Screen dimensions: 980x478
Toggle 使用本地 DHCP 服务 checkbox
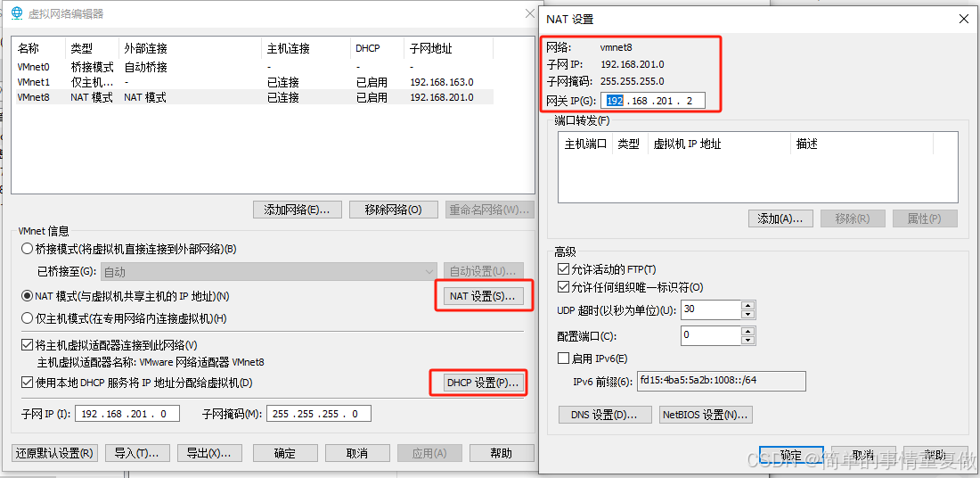coord(27,383)
